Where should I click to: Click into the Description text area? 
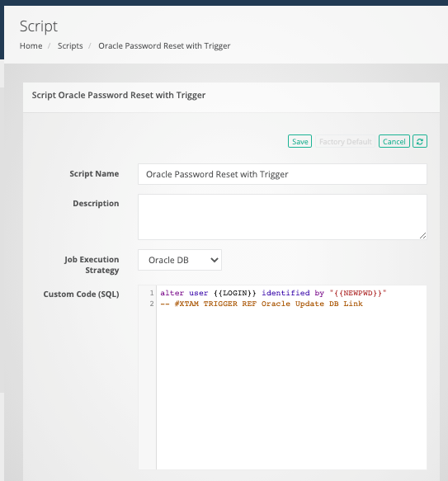pos(282,217)
